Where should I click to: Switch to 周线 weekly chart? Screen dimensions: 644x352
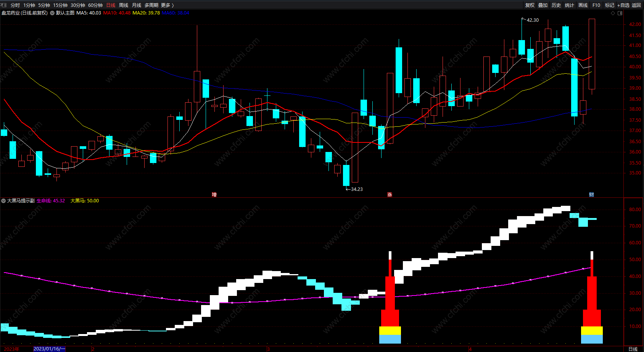pyautogui.click(x=124, y=5)
